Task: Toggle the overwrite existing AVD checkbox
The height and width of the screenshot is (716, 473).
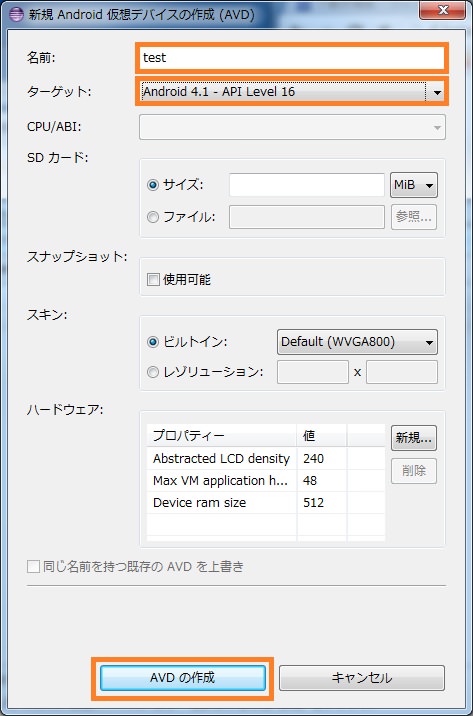Action: [33, 567]
